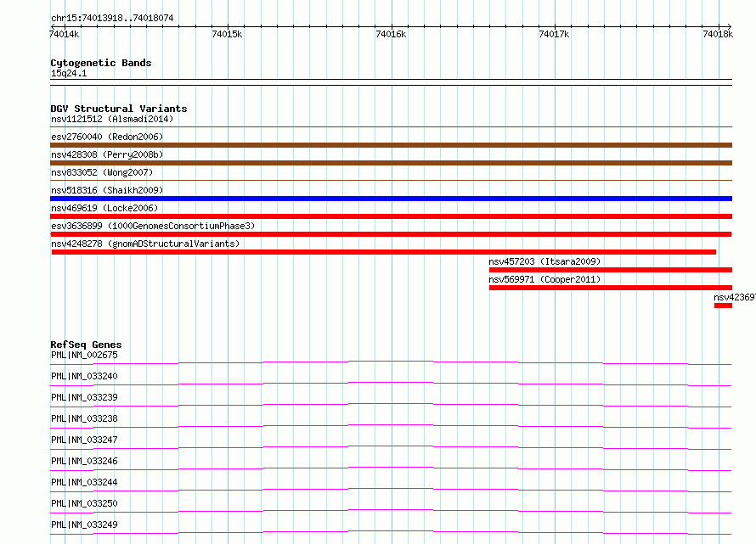Select transcript label PML|NM_033247
756x544 pixels.
[84, 440]
